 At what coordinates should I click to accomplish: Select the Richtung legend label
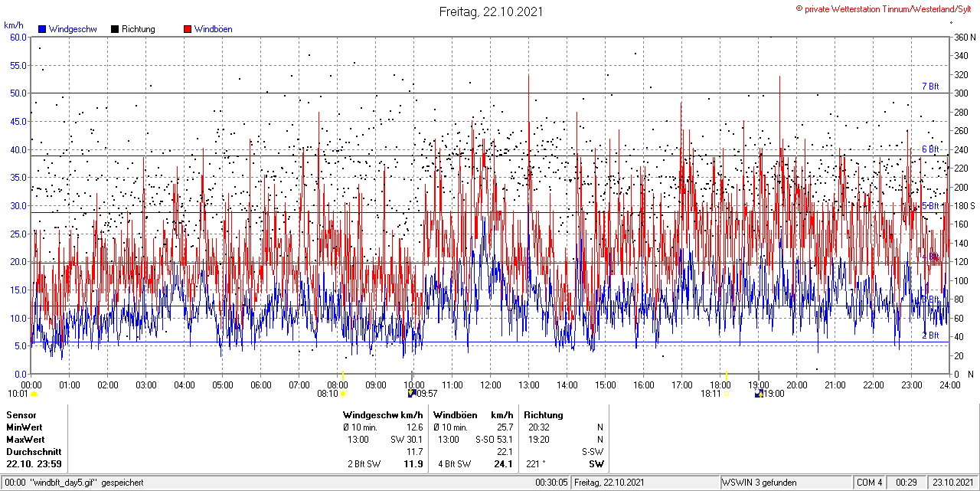[x=139, y=29]
